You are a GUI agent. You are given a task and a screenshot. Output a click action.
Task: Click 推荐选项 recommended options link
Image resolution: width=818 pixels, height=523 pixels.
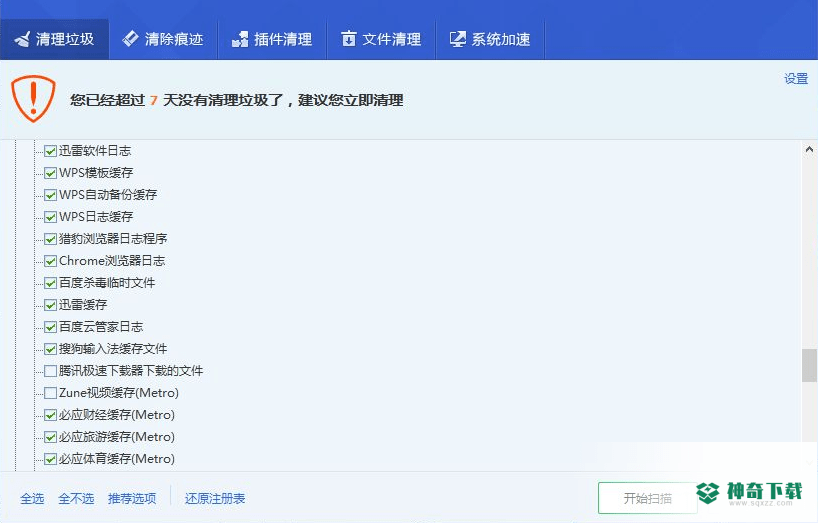pyautogui.click(x=132, y=498)
